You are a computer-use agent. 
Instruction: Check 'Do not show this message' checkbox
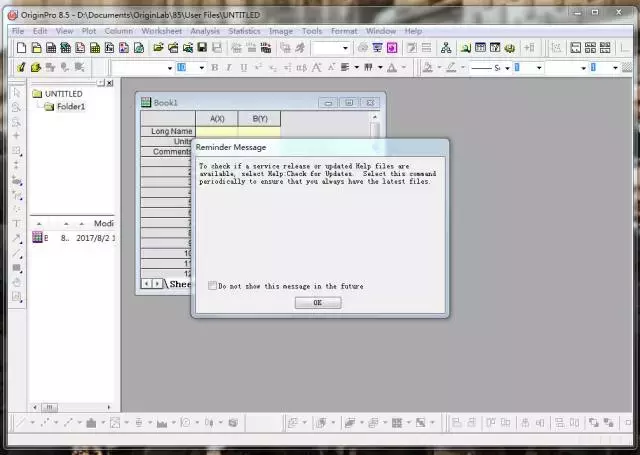point(212,286)
